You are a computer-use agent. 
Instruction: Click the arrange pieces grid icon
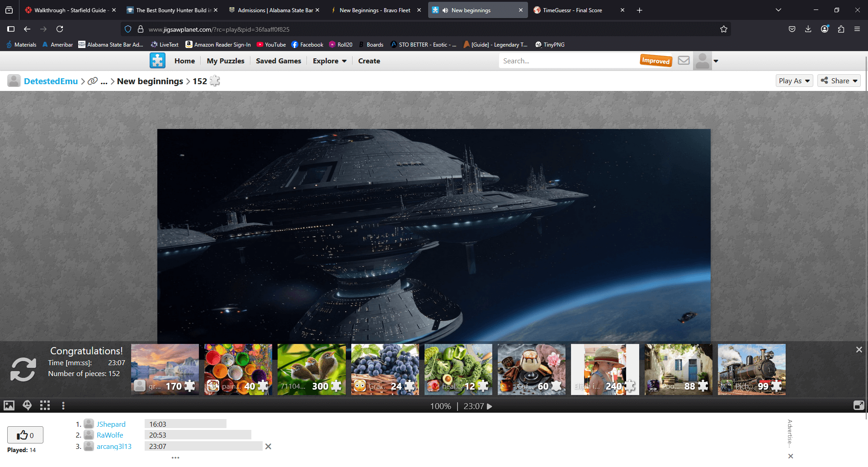[x=45, y=405]
